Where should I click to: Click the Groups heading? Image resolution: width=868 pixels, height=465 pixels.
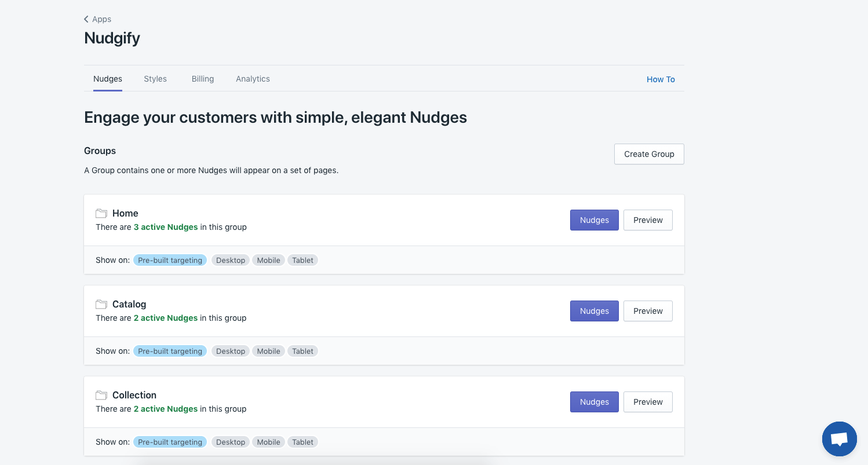coord(100,151)
